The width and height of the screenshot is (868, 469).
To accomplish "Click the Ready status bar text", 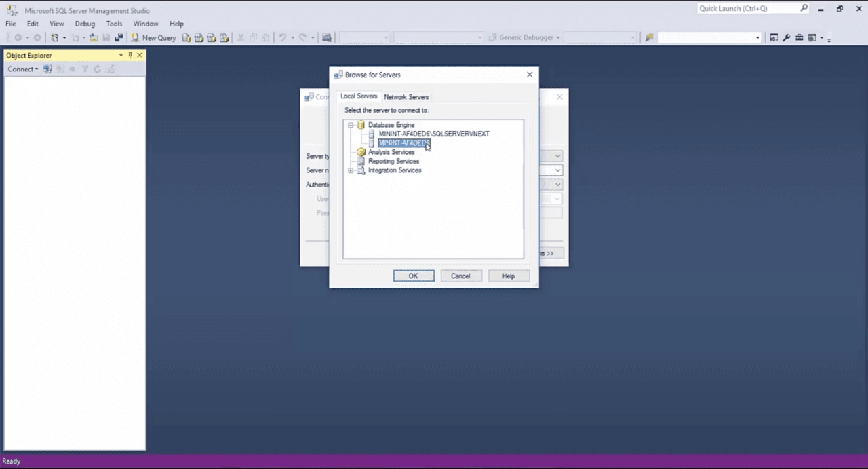I will 12,461.
